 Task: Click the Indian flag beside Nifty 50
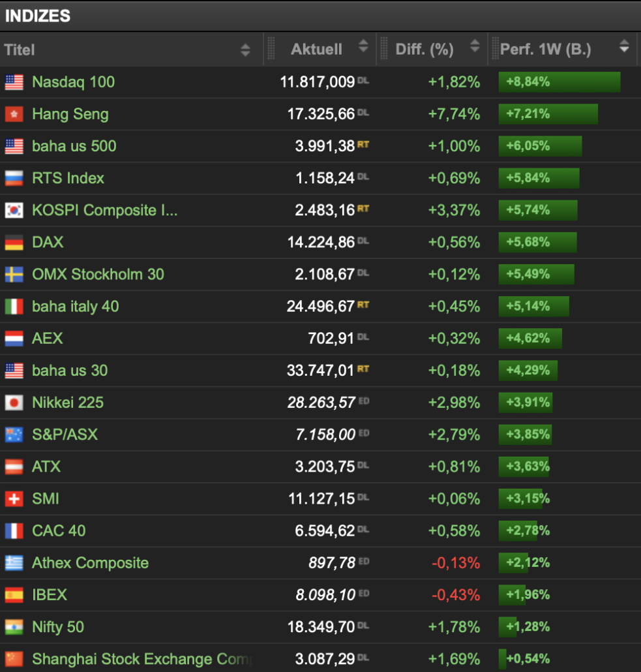click(x=14, y=627)
